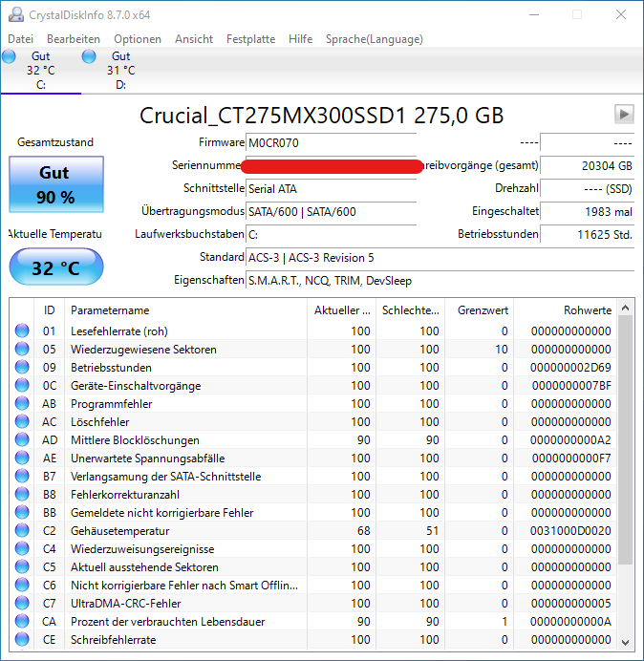Click raw value 000000002D69

pos(570,368)
